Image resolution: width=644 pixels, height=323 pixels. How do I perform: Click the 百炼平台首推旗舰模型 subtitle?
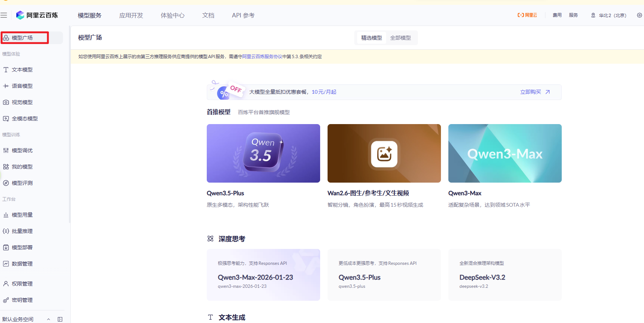264,112
